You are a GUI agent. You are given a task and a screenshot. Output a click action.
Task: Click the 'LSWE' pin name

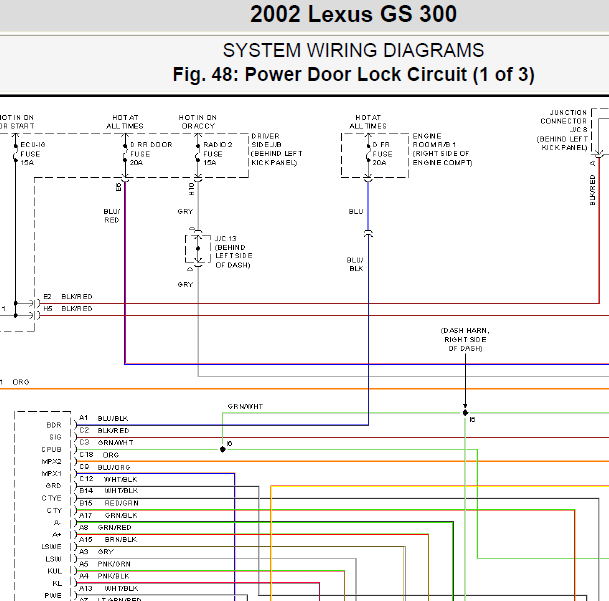point(52,547)
